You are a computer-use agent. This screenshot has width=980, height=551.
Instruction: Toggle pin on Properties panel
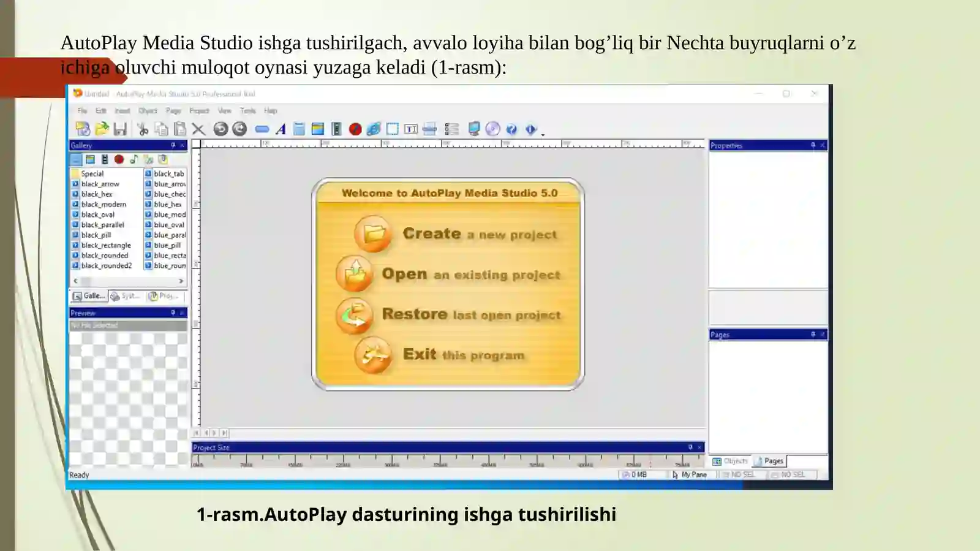(813, 145)
